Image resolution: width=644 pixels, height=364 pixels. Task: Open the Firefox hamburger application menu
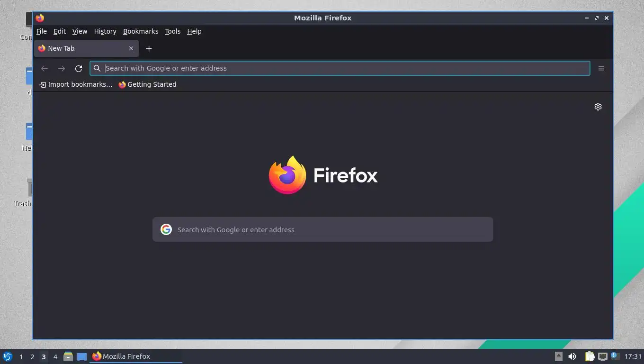click(x=601, y=68)
